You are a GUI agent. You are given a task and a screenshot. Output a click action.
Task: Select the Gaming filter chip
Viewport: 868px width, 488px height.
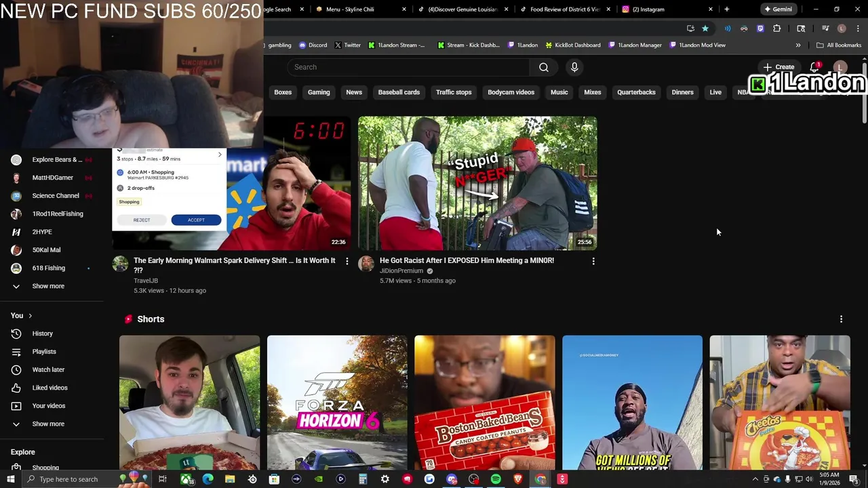tap(319, 92)
